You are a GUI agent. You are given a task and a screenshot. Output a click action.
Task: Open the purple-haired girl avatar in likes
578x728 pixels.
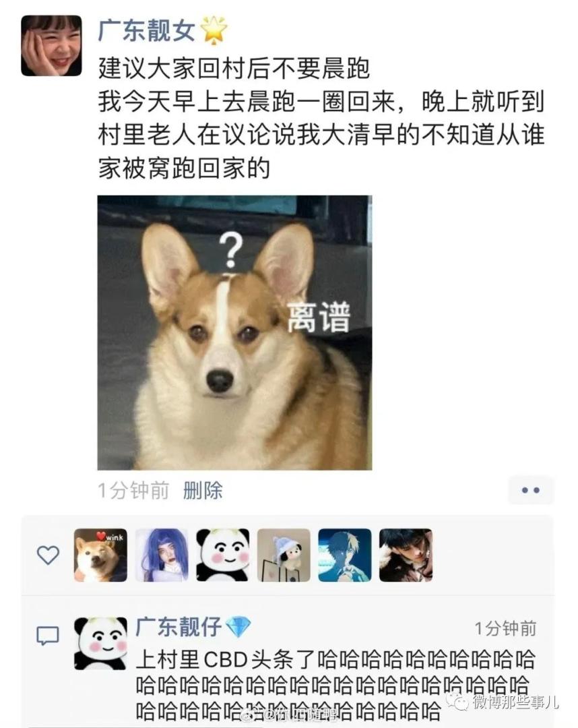click(162, 555)
